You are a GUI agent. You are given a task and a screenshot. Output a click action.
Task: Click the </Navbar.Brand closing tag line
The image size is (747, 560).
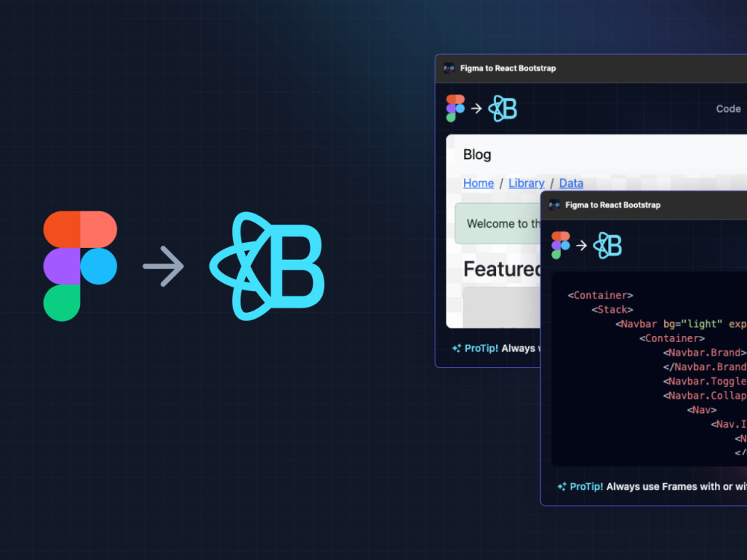pos(704,367)
